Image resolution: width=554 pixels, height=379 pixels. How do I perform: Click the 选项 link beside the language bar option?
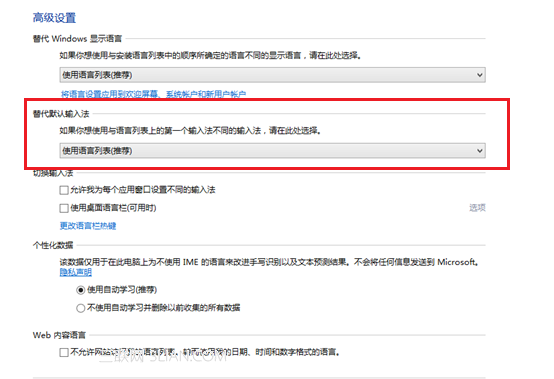coord(477,208)
